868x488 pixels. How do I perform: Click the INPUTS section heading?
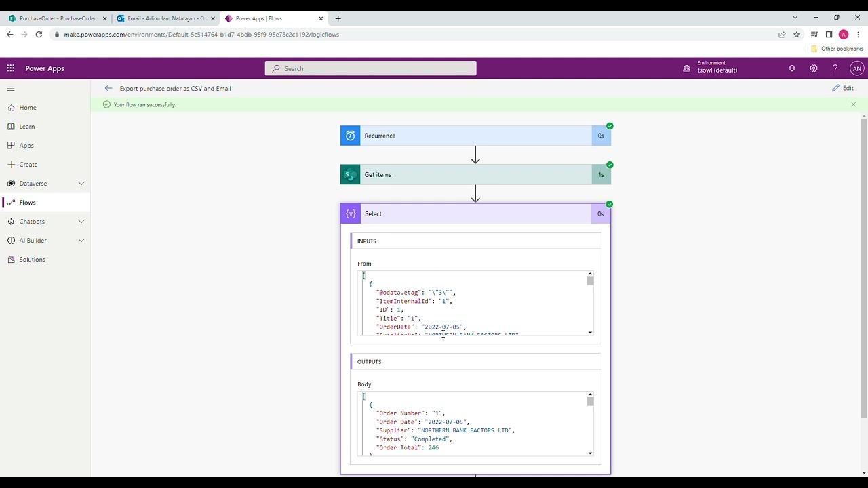pyautogui.click(x=366, y=241)
